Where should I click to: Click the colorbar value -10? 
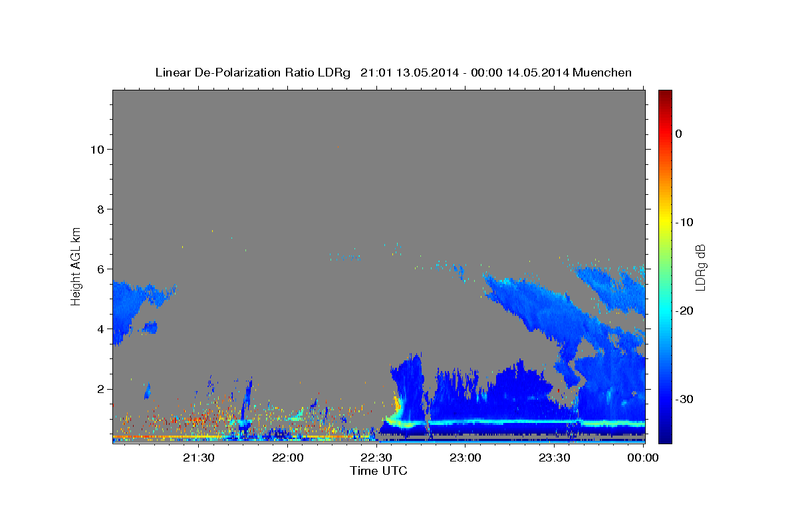(x=684, y=222)
